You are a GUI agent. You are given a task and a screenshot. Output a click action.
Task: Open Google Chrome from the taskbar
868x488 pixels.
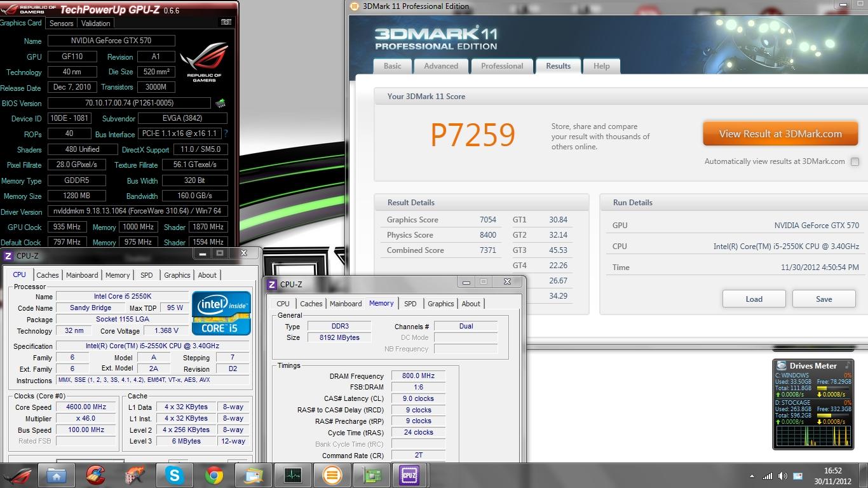coord(214,475)
